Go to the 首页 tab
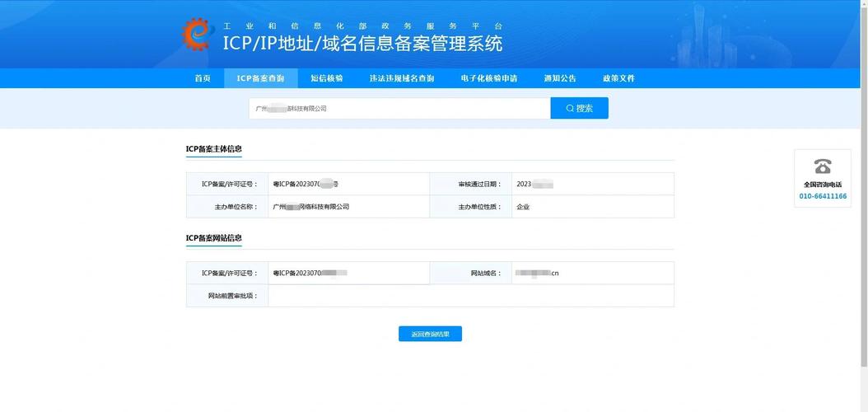The image size is (868, 412). tap(203, 78)
